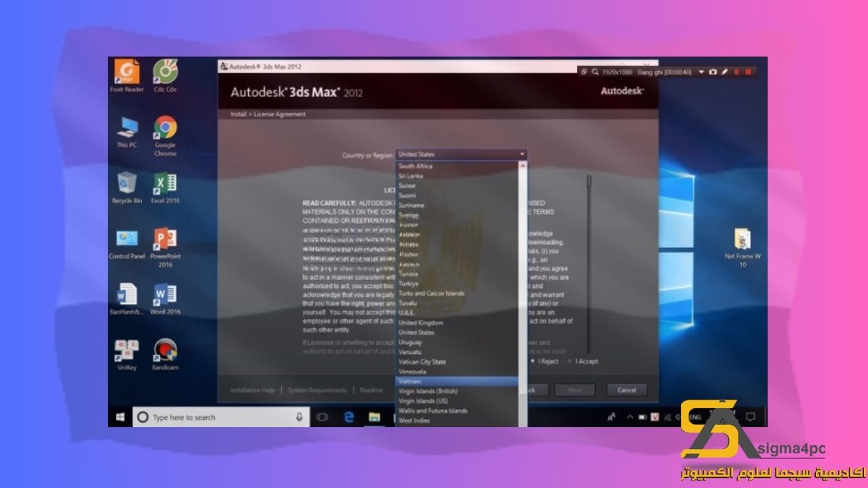Select the PowerPoint 2016 desktop shortcut
This screenshot has width=868, height=488.
(165, 248)
